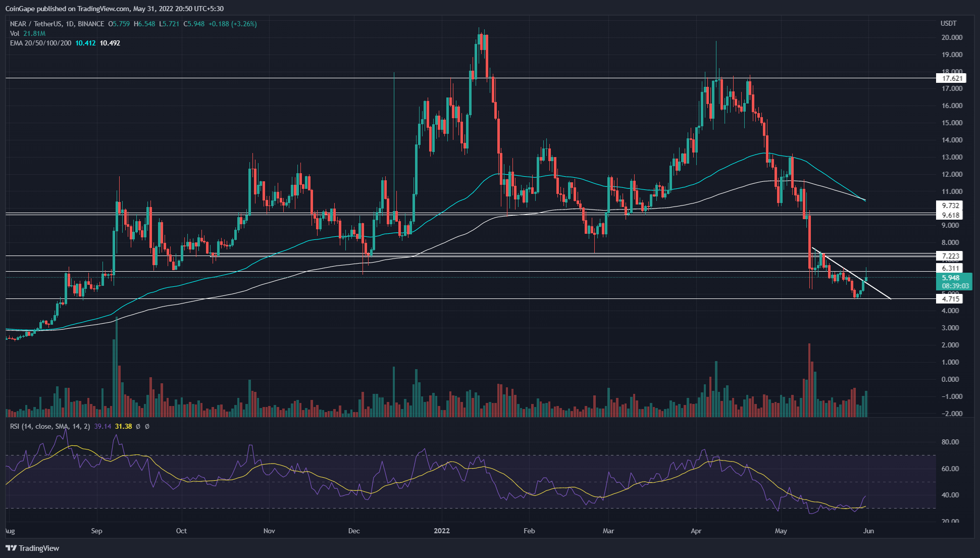The width and height of the screenshot is (980, 558).
Task: Click the white EMA value 10.492
Action: click(110, 43)
